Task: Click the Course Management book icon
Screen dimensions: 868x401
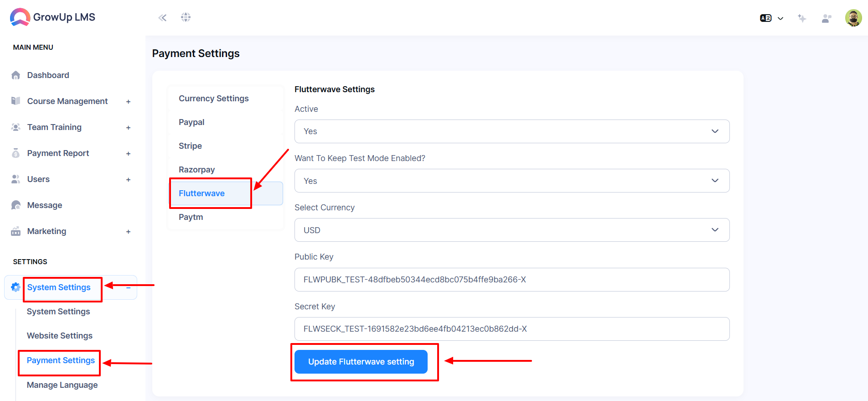Action: tap(16, 101)
